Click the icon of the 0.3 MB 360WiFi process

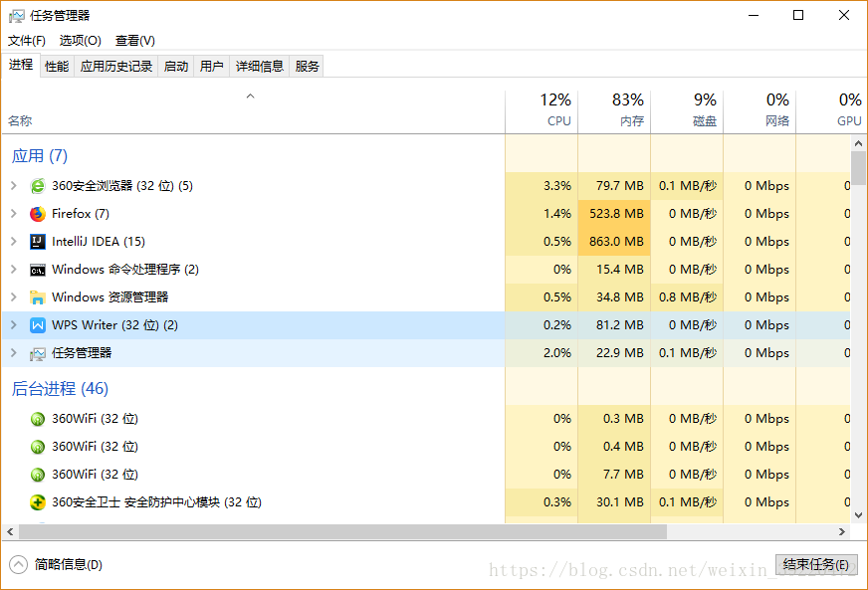[x=38, y=419]
